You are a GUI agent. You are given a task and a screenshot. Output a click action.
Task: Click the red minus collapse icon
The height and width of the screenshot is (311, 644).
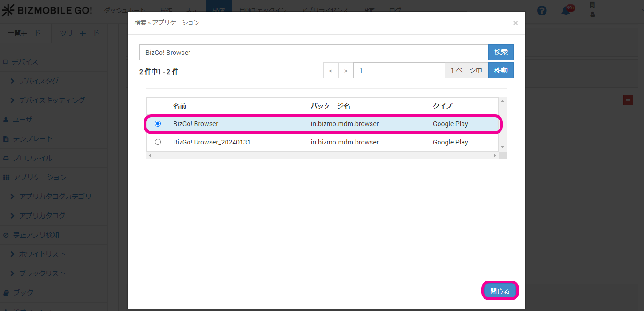628,100
